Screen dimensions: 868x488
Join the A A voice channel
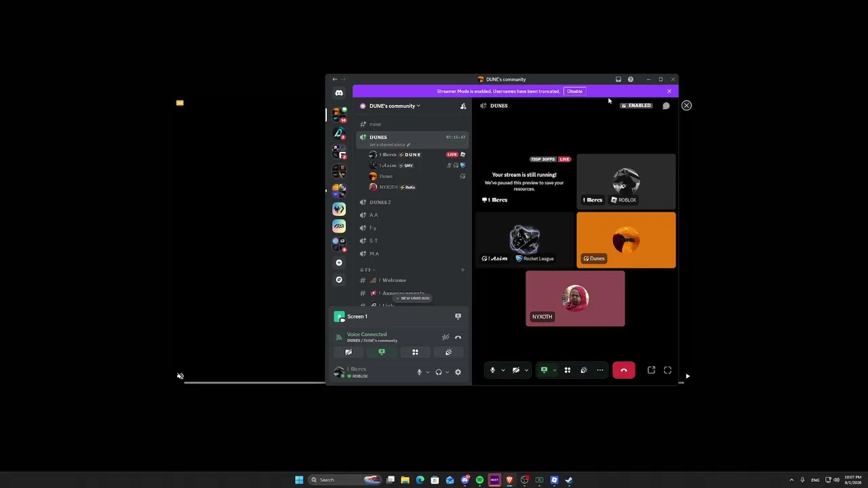pos(412,215)
